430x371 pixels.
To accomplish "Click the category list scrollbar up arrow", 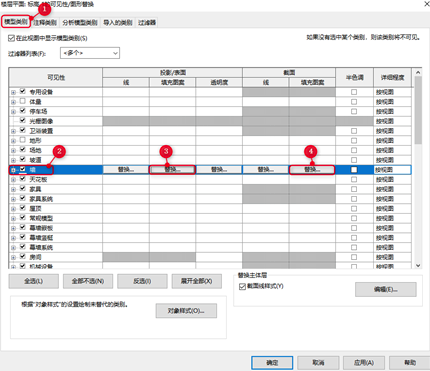I will tap(418, 72).
